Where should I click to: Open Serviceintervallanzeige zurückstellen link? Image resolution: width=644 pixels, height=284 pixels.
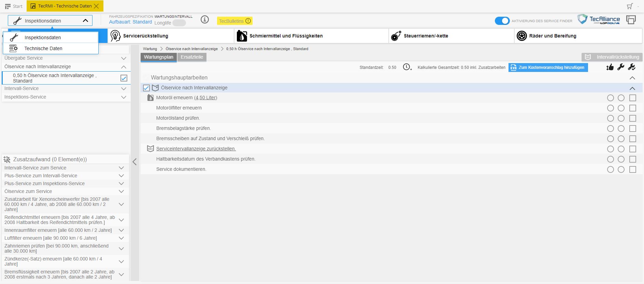196,149
